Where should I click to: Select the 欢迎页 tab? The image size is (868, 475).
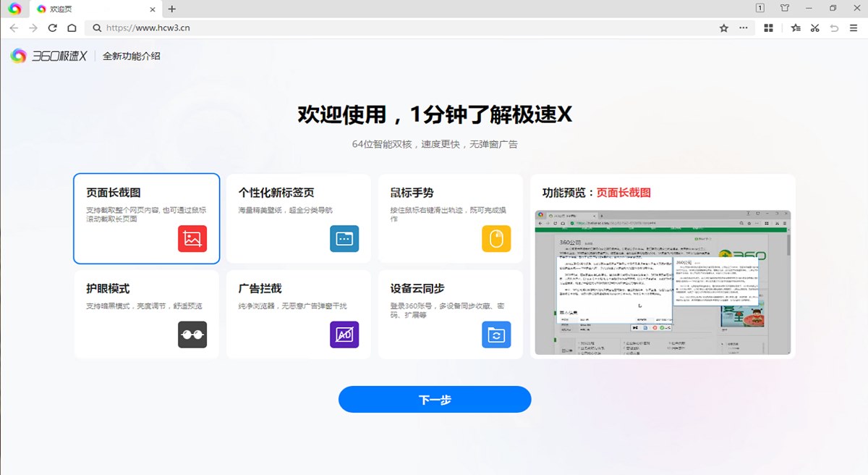(x=96, y=9)
